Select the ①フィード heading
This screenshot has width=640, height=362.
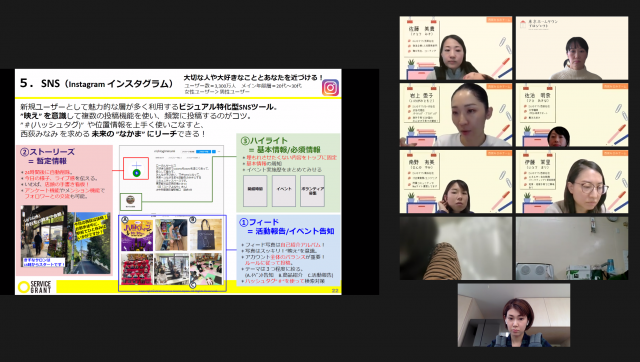click(x=259, y=222)
